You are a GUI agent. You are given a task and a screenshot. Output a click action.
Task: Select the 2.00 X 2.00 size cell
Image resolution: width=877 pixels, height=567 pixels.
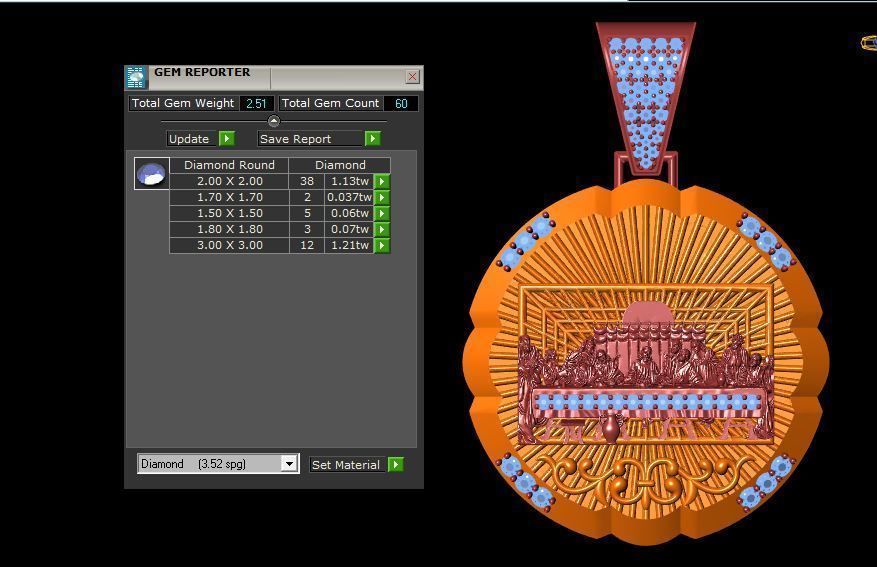point(229,181)
